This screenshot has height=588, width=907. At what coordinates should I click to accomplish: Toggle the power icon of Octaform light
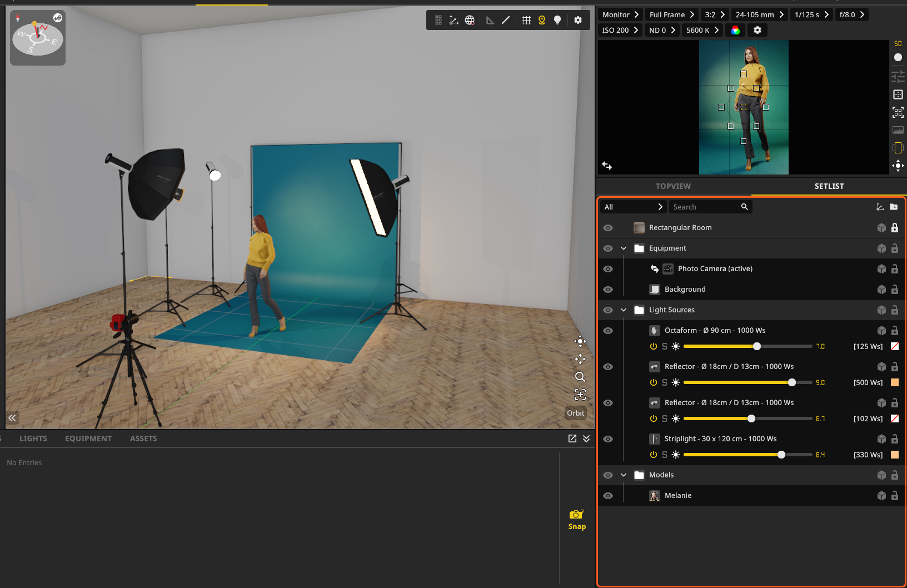[654, 346]
